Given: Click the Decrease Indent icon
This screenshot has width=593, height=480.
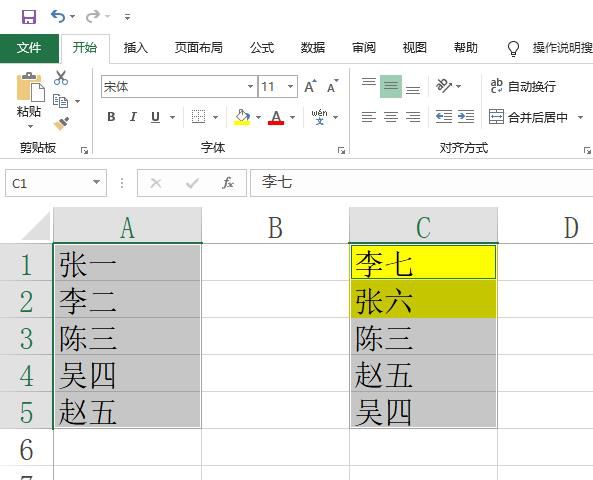Looking at the screenshot, I should [444, 117].
